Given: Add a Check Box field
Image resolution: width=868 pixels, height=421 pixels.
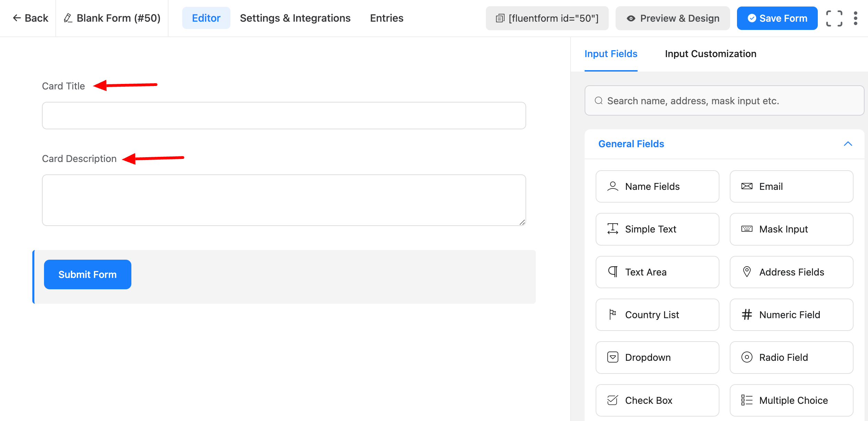Looking at the screenshot, I should click(657, 400).
